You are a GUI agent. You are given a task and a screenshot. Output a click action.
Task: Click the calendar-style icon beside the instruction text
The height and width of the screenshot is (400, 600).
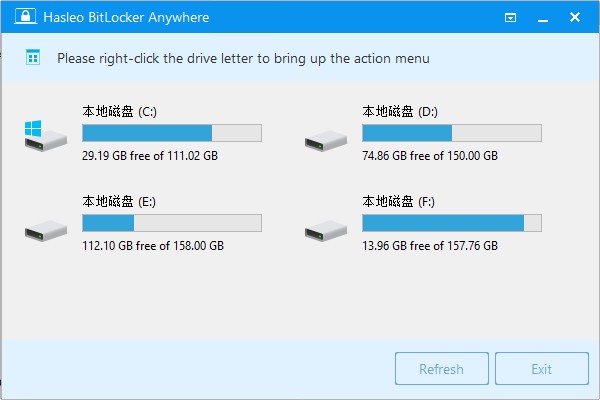[x=33, y=58]
